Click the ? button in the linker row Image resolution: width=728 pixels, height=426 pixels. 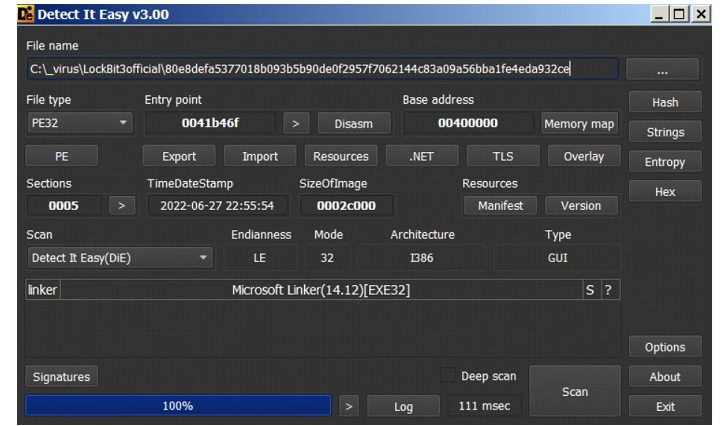point(609,290)
